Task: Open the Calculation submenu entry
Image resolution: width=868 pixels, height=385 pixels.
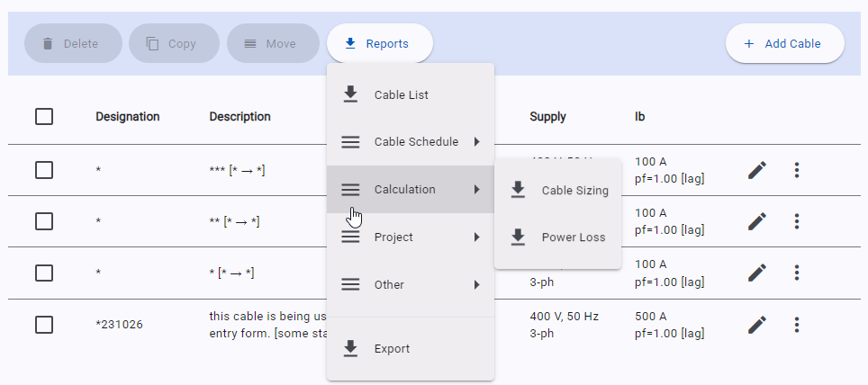Action: tap(411, 189)
